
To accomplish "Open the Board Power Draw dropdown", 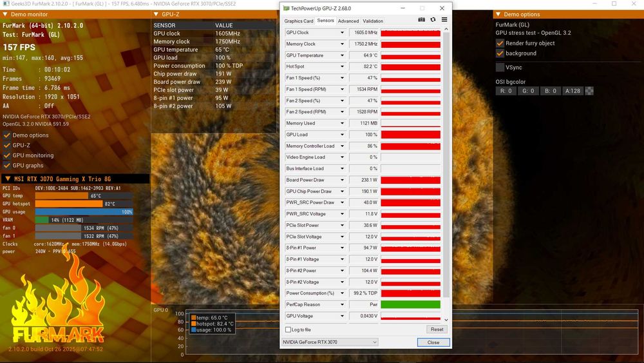I will pyautogui.click(x=342, y=180).
